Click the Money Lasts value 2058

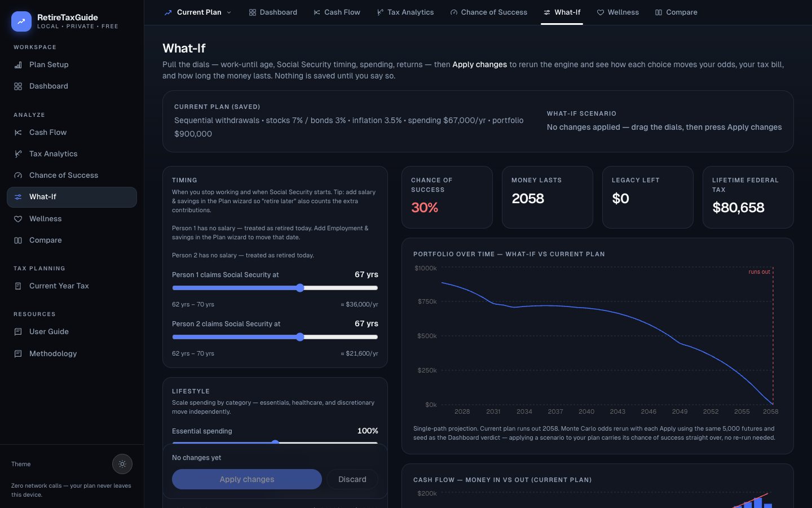[528, 199]
